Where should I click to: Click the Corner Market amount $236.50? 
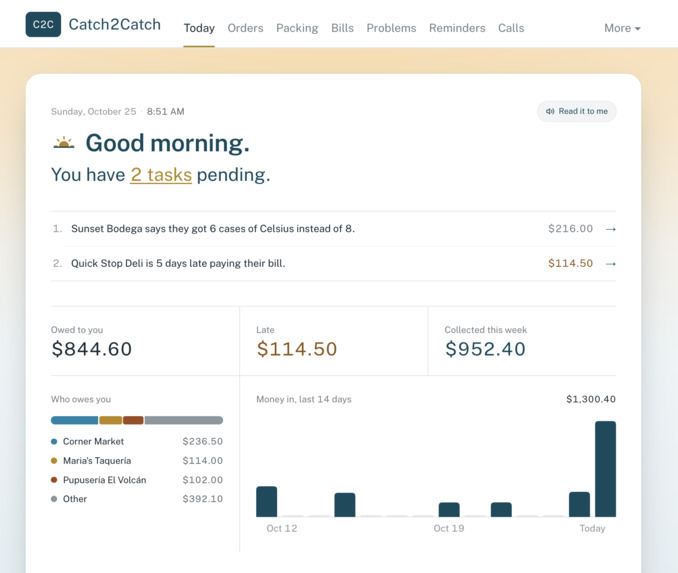(202, 442)
